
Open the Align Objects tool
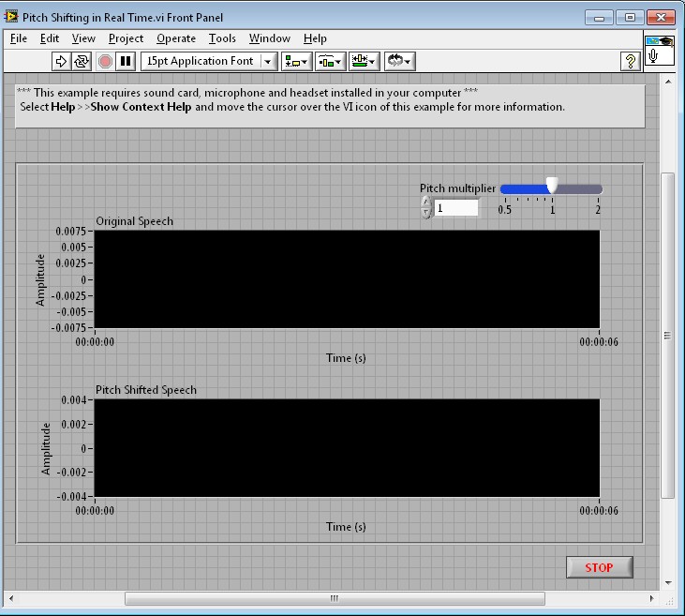[296, 61]
